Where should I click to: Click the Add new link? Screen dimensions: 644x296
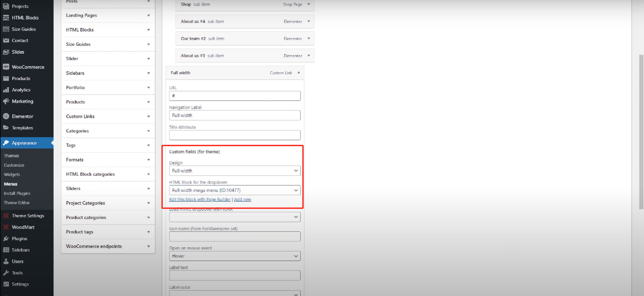pos(242,199)
